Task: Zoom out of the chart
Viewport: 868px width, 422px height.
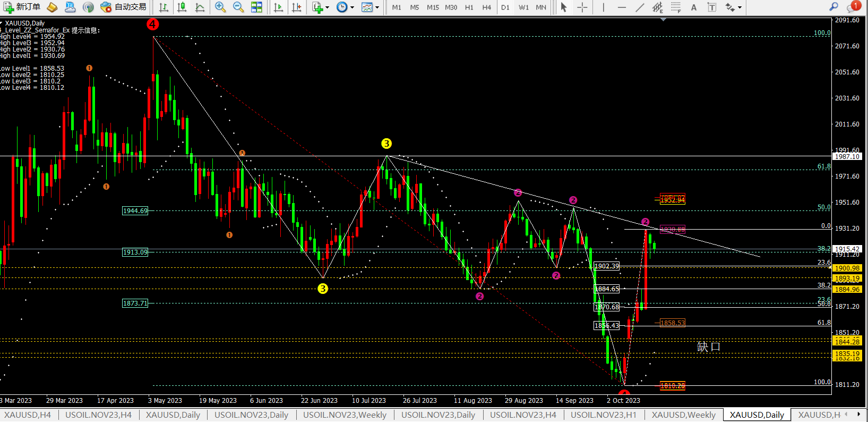Action: [x=238, y=7]
